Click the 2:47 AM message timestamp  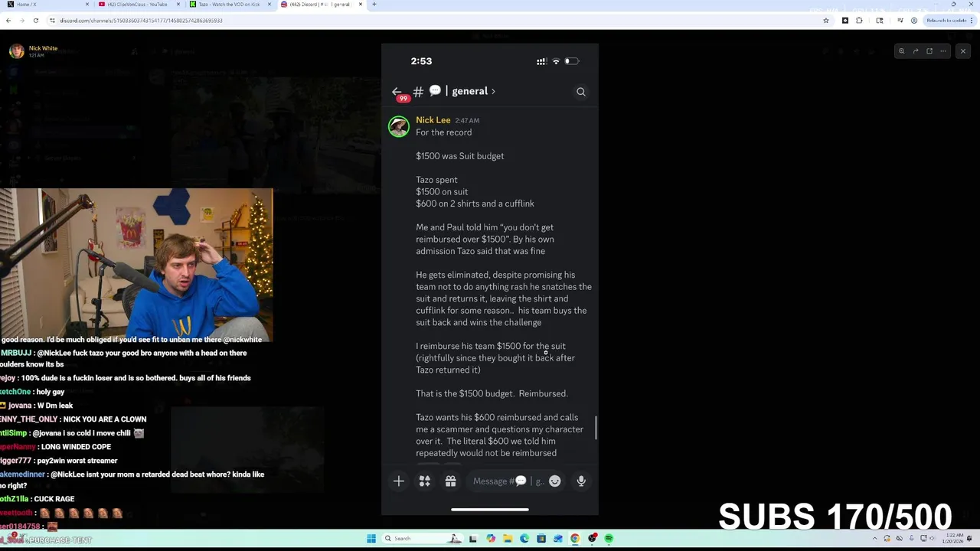467,121
